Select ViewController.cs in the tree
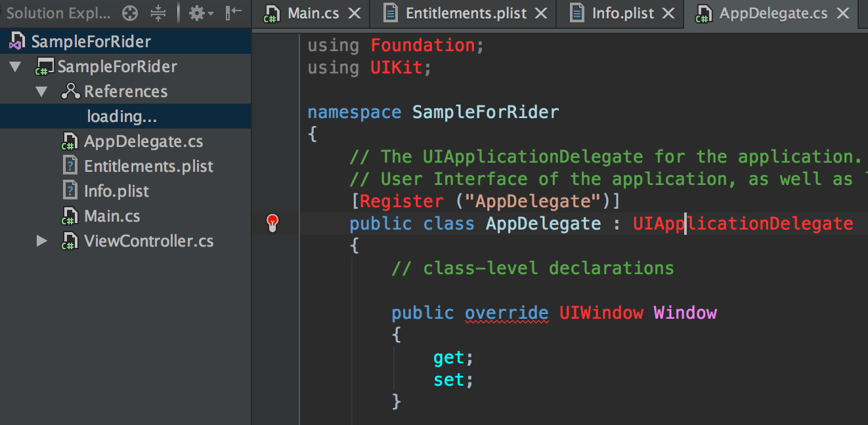The image size is (868, 425). 148,241
